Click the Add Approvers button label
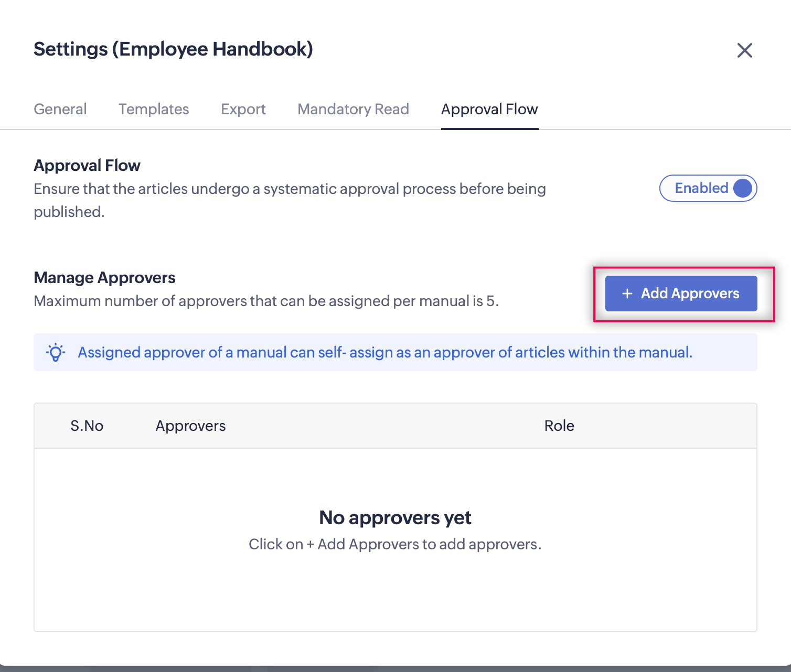Screen dimensions: 791x672 pyautogui.click(x=690, y=294)
